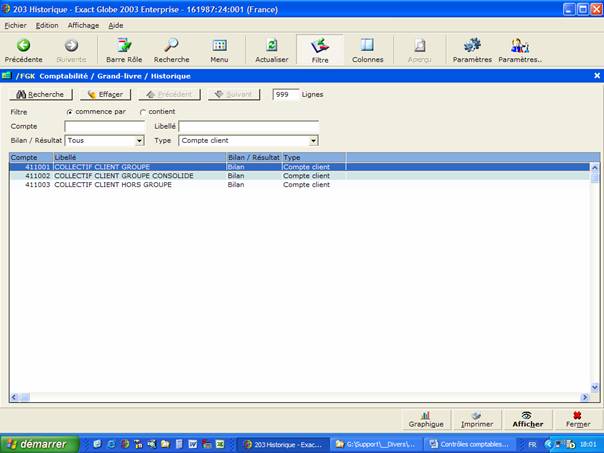Toggle the Filtre toolbar icon
604x453 pixels.
[x=320, y=46]
